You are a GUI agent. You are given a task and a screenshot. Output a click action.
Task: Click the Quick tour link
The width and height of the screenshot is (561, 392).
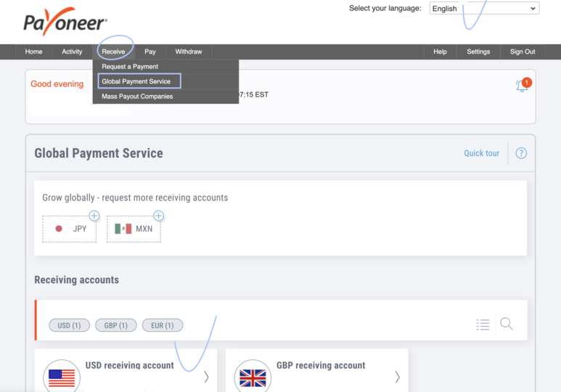[x=482, y=153]
